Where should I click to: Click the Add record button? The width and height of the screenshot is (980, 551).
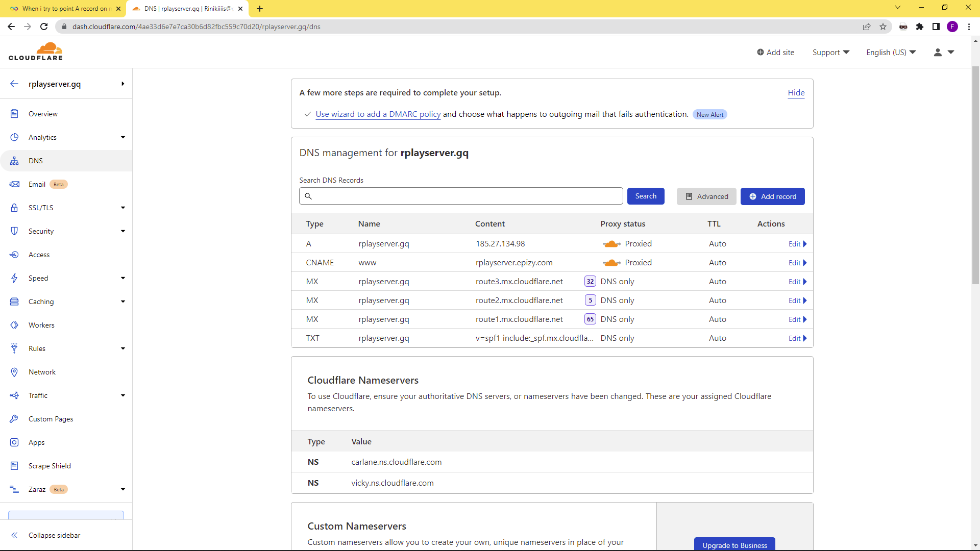[x=772, y=196]
